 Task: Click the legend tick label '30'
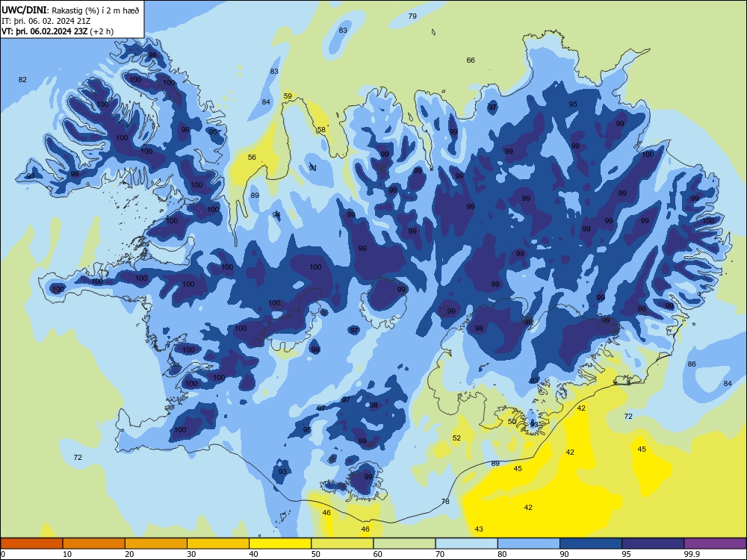click(x=191, y=554)
